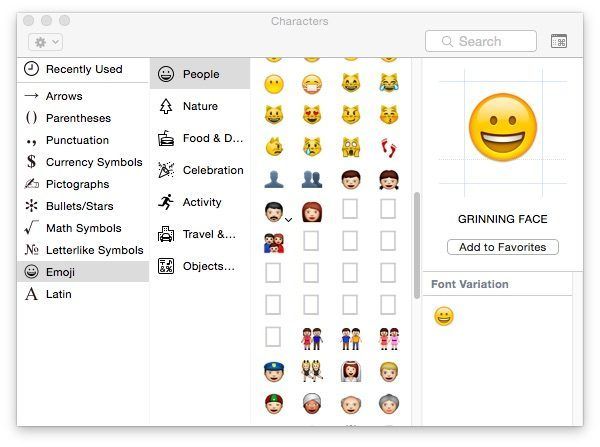Open the gear action menu dropdown
Image resolution: width=600 pixels, height=447 pixels.
pos(46,42)
